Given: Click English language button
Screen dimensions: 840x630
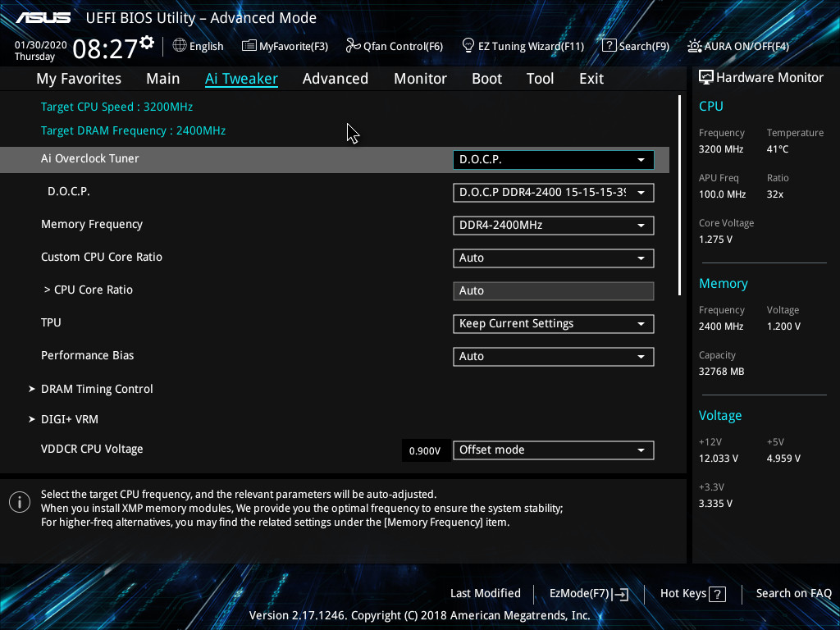Looking at the screenshot, I should (206, 46).
